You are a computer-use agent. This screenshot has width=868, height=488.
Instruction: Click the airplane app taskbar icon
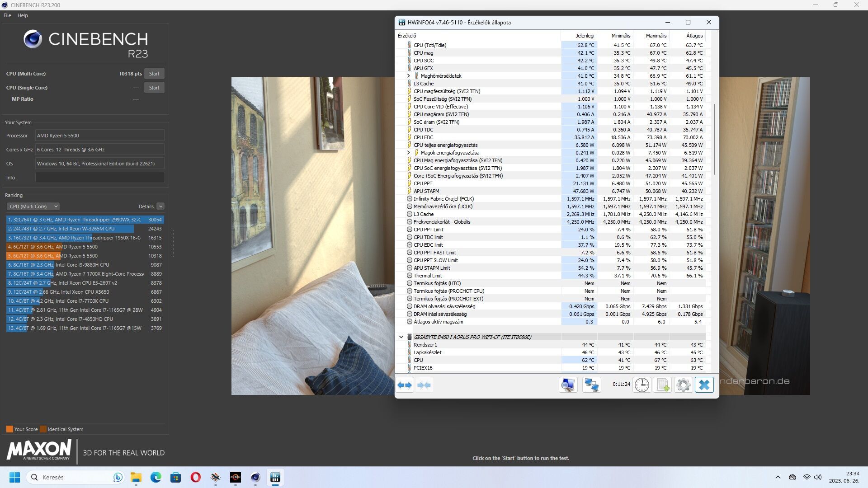215,477
